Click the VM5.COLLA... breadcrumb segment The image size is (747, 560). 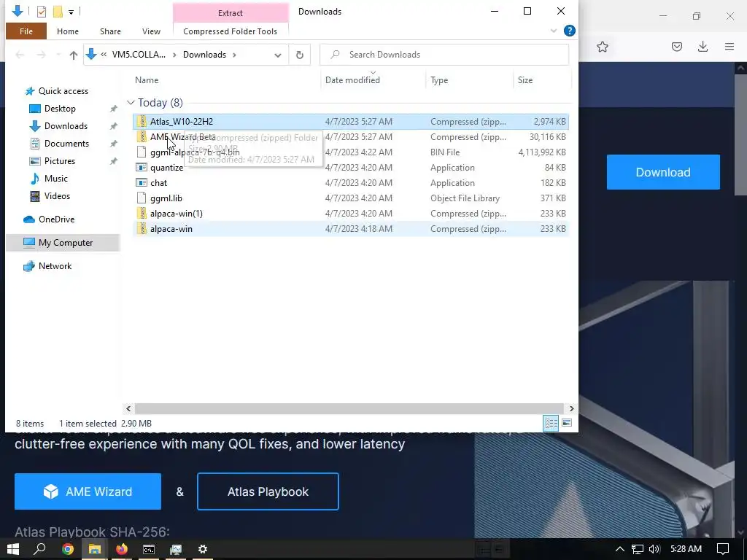(139, 55)
